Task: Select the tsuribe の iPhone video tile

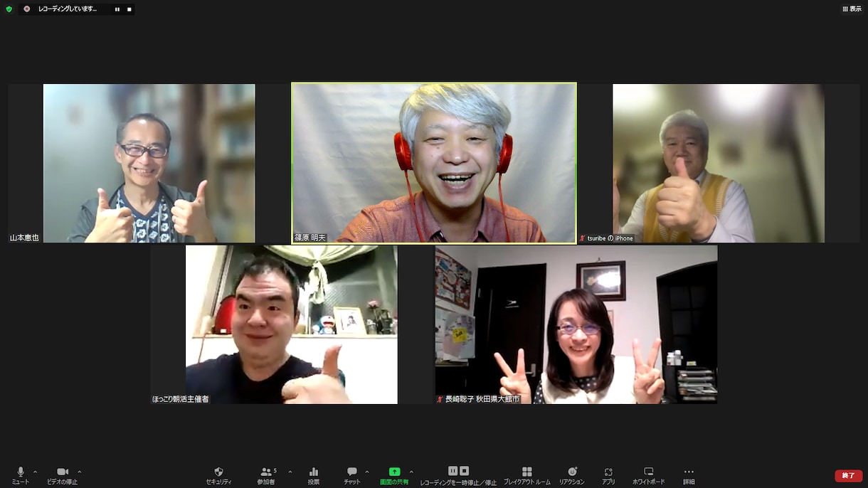Action: point(719,164)
